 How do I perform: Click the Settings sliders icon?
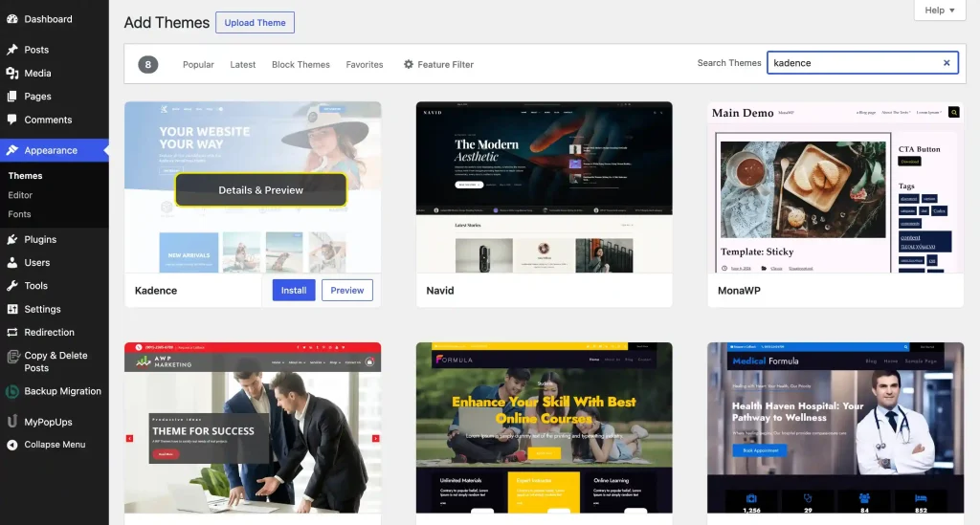[x=11, y=309]
